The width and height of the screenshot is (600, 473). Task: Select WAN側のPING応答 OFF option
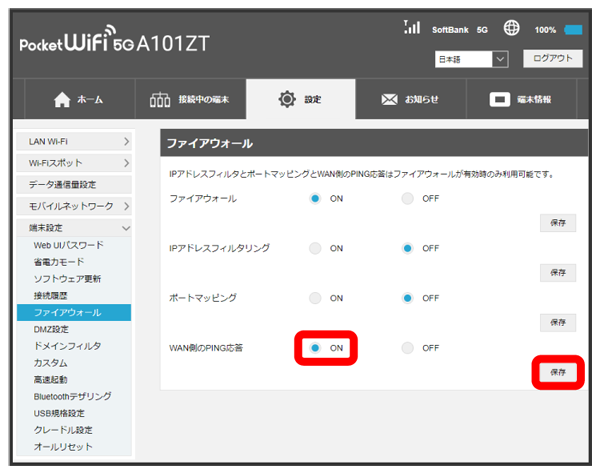tap(407, 348)
